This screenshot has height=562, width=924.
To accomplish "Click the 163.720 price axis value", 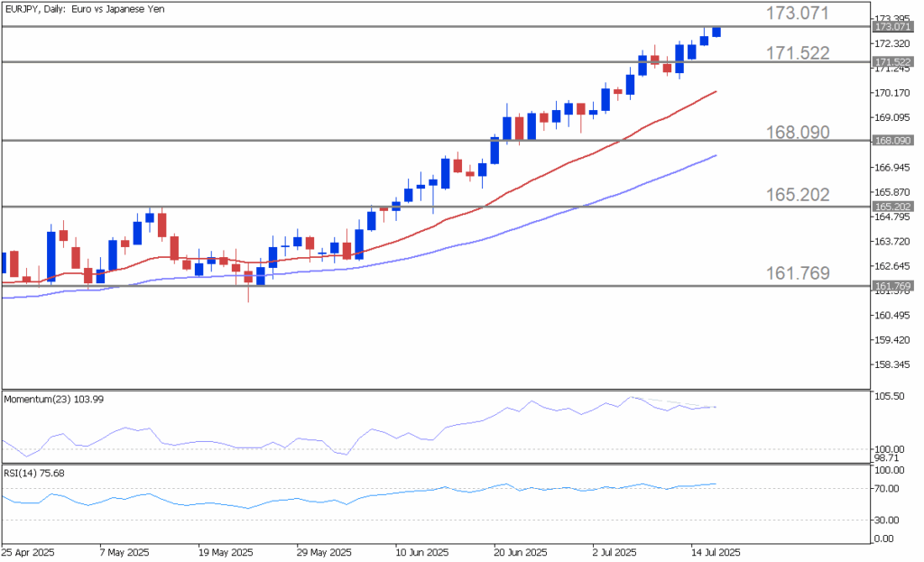I will click(x=892, y=242).
